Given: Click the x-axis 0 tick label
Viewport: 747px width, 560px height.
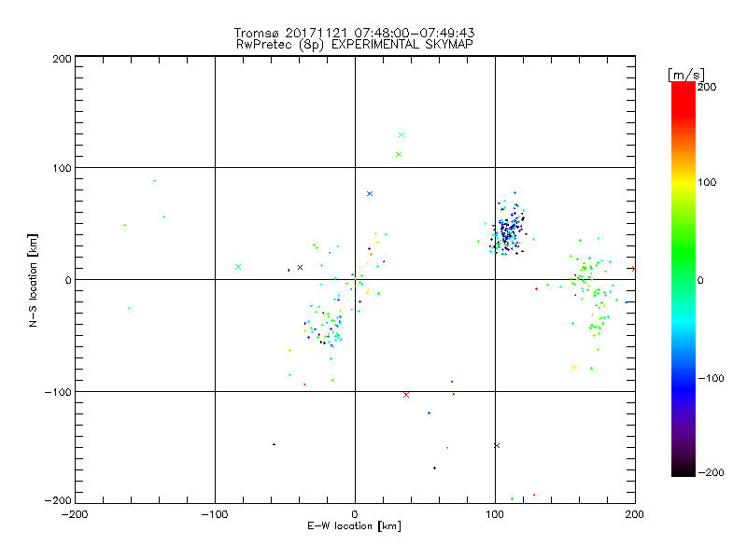Looking at the screenshot, I should [355, 514].
